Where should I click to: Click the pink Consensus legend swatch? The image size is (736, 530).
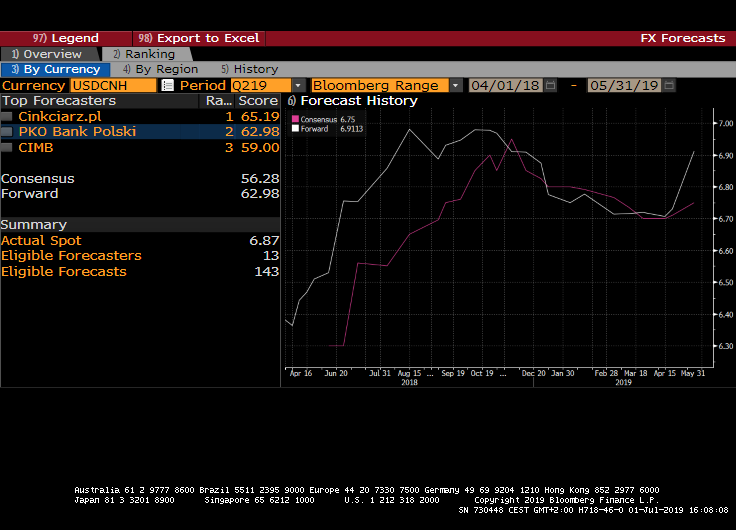click(x=296, y=119)
